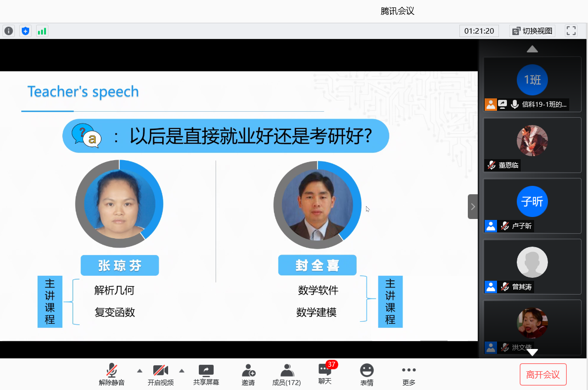Viewport: 588px width, 390px height.
Task: Open the Invite (邀请) icon
Action: click(x=248, y=375)
